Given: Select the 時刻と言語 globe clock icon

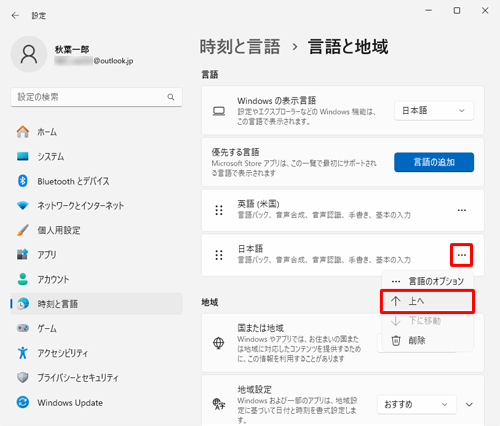Looking at the screenshot, I should [x=23, y=304].
